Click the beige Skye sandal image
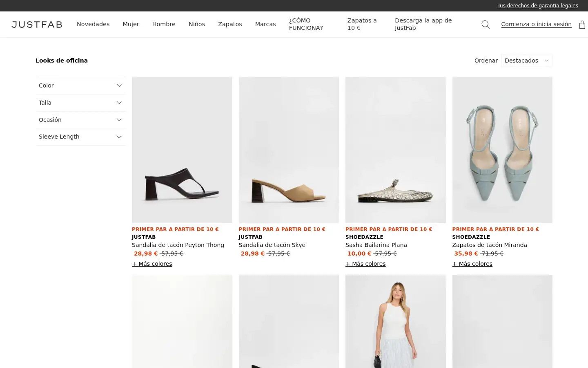This screenshot has width=588, height=368. click(x=289, y=150)
